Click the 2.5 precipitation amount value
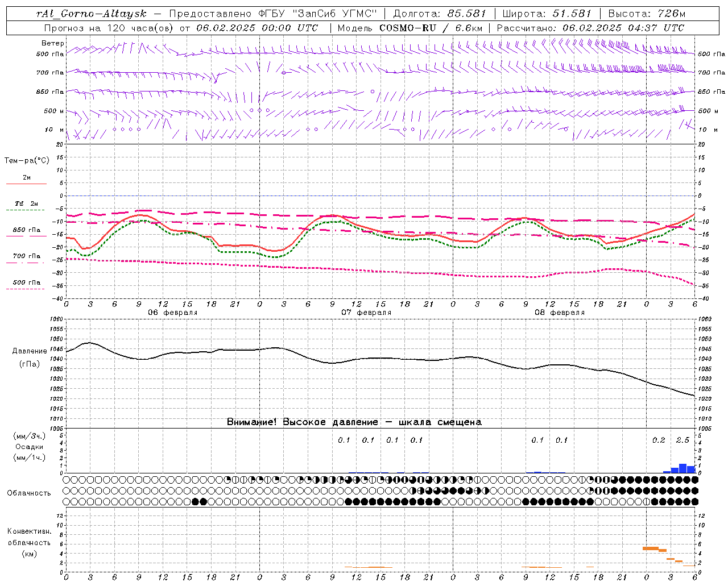728x582 pixels. (682, 440)
